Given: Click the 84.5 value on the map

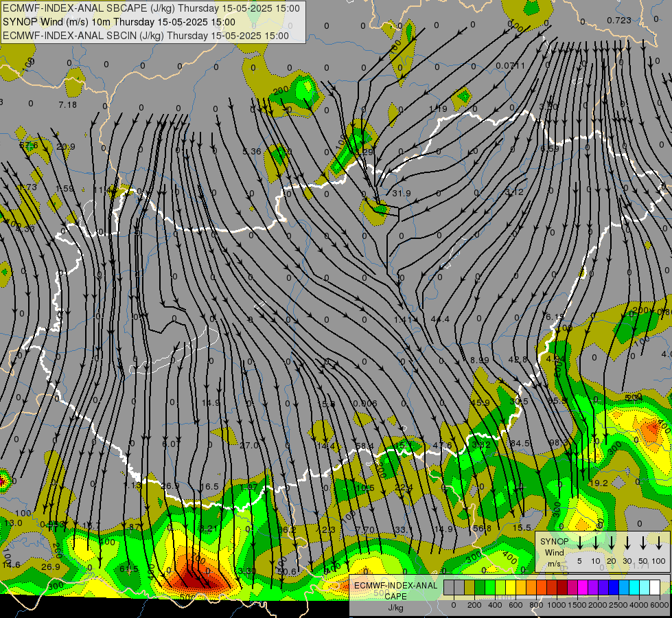Looking at the screenshot, I should (520, 443).
